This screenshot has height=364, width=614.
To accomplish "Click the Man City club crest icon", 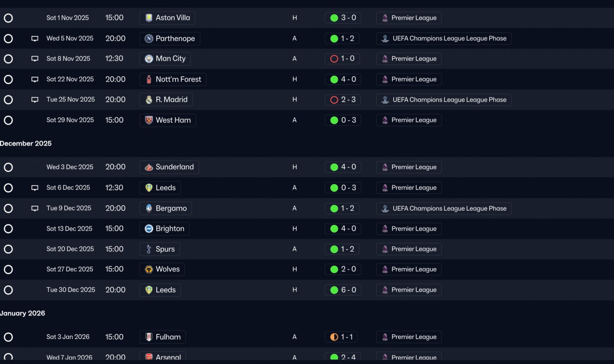I will tap(149, 59).
